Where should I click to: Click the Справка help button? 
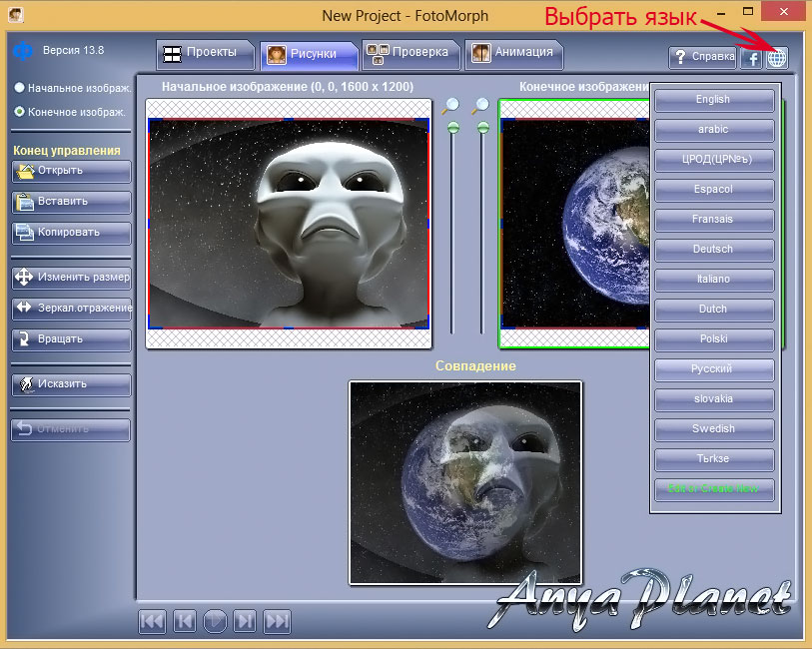[702, 57]
